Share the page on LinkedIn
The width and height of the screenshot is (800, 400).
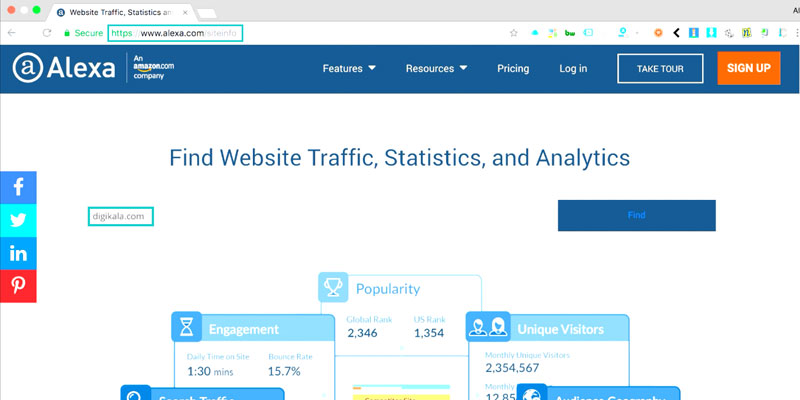pos(18,254)
